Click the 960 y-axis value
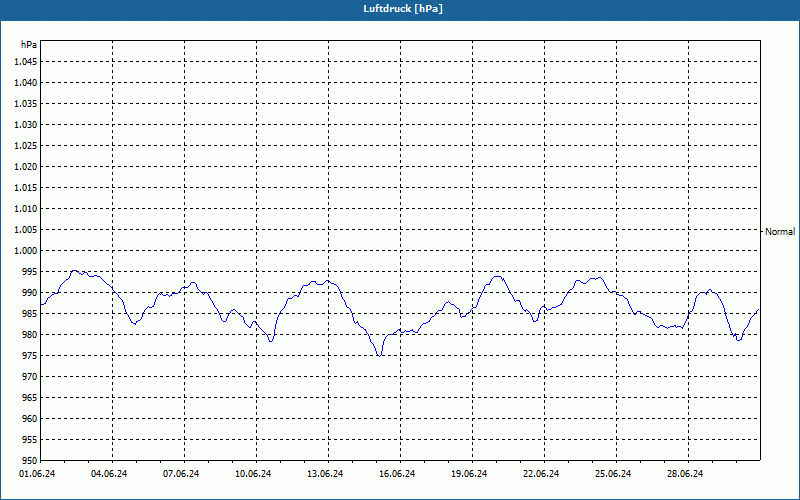Image resolution: width=800 pixels, height=500 pixels. click(x=30, y=418)
